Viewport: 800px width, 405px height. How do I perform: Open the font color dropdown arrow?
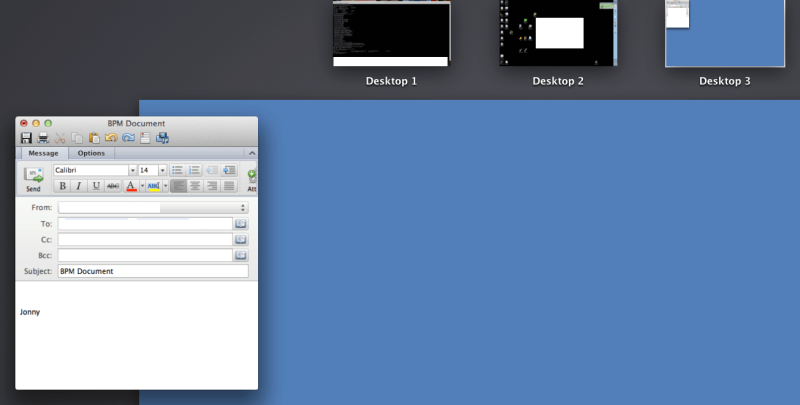click(x=142, y=186)
